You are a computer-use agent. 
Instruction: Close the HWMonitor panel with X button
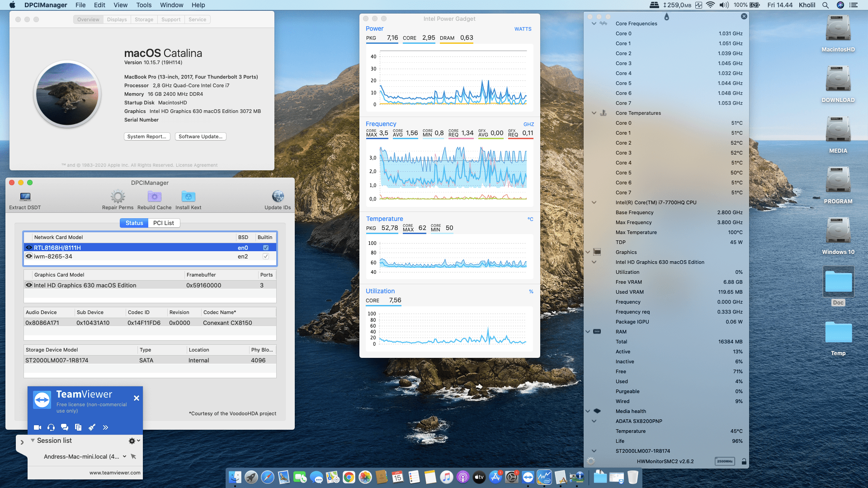[x=744, y=16]
